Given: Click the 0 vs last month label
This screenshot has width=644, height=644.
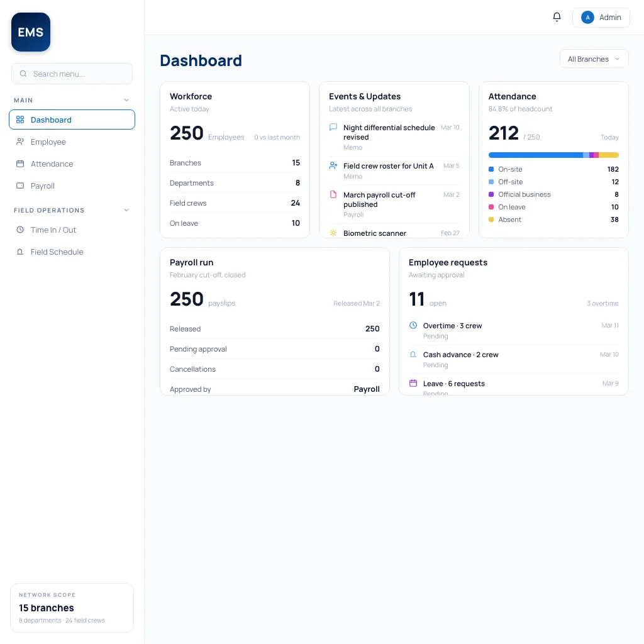Looking at the screenshot, I should pos(277,137).
